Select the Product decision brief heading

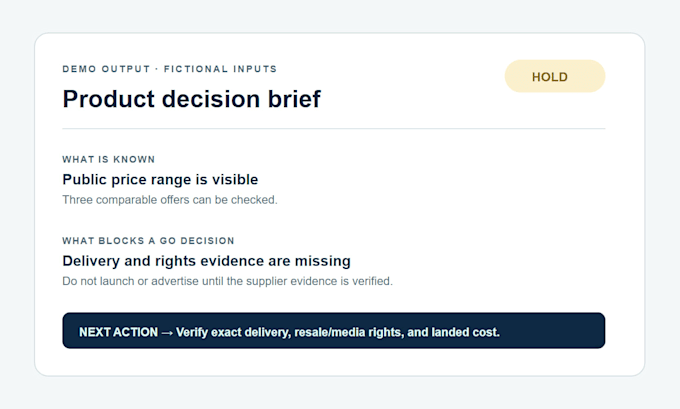click(191, 99)
